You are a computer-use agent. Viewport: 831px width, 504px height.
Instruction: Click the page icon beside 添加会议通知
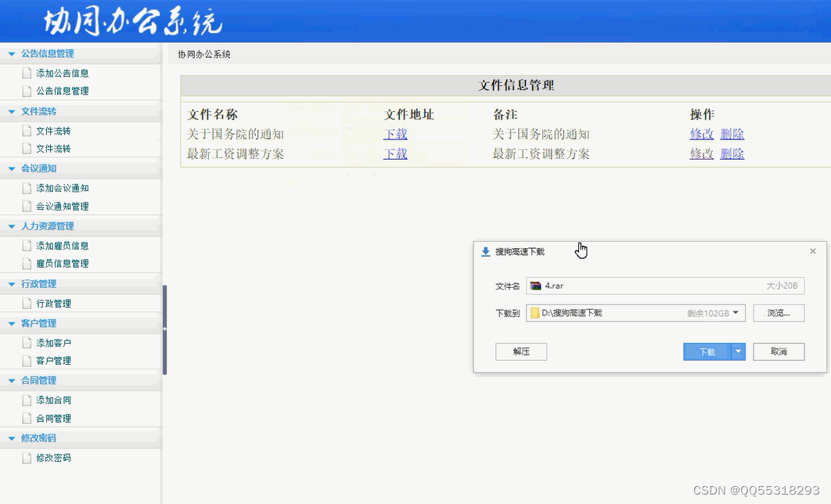pos(27,188)
